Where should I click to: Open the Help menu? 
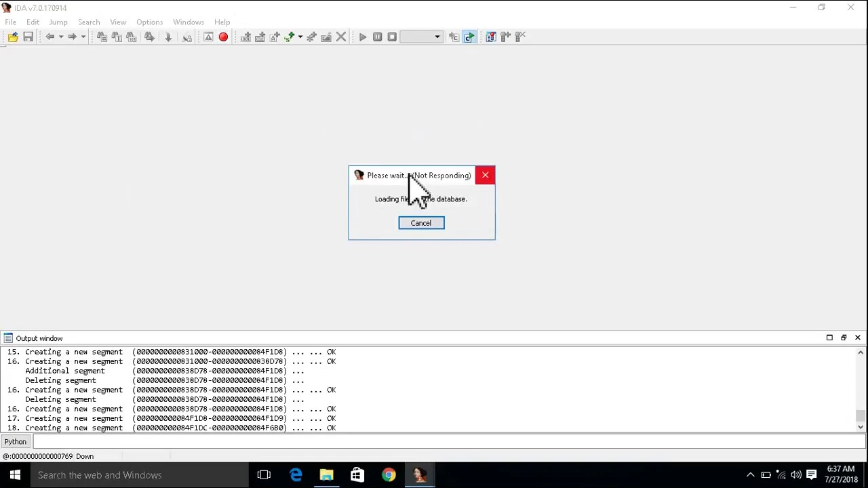click(222, 22)
